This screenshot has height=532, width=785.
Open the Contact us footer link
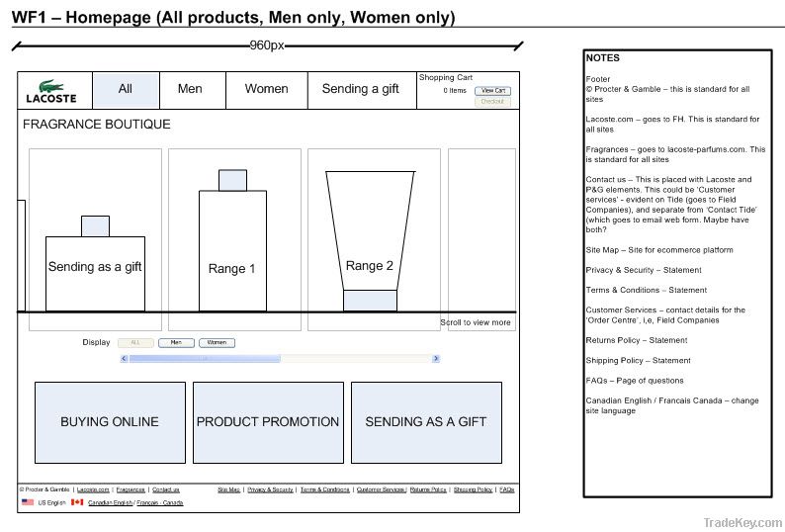tap(166, 489)
